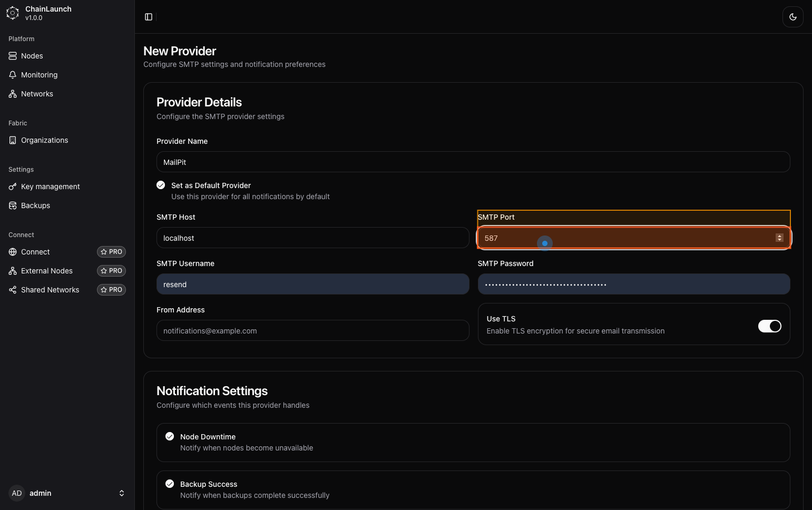Uncheck Set as Default Provider

point(161,185)
